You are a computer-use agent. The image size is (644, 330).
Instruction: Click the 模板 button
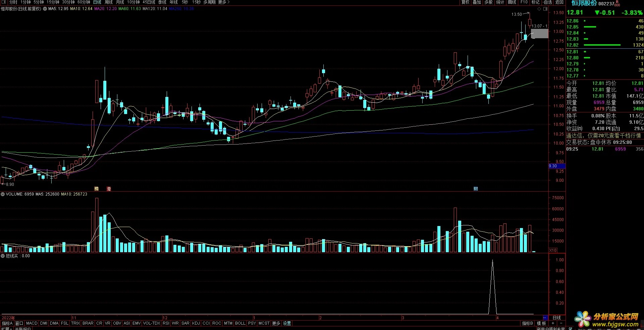(541, 323)
